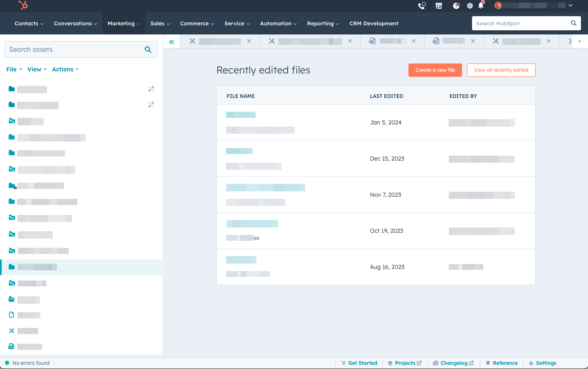This screenshot has width=588, height=369.
Task: Select the coded file icon at sidebar bottom
Action: 11,347
